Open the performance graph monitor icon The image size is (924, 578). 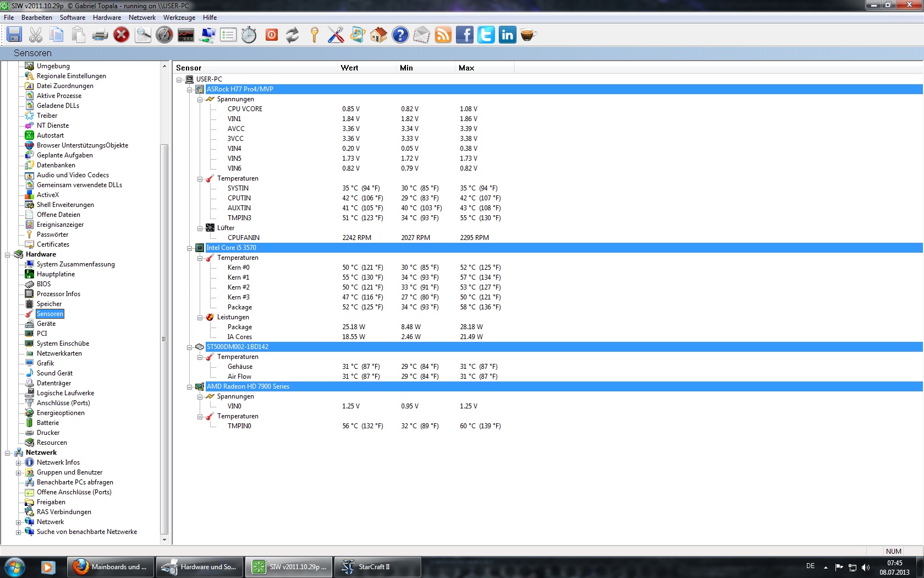(186, 35)
